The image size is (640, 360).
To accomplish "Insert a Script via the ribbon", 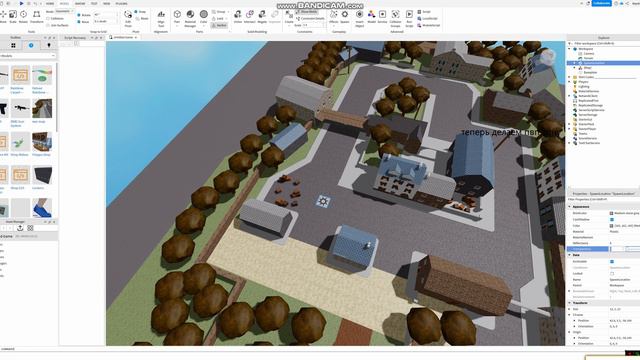I will coord(423,12).
